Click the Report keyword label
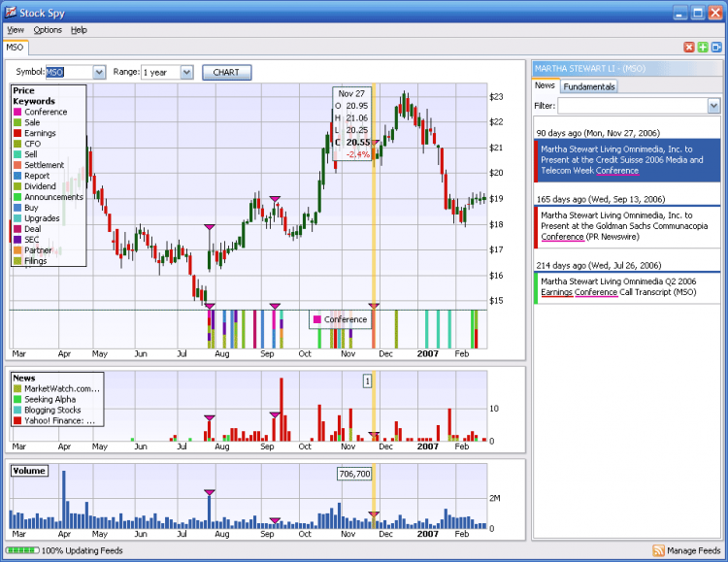Screen dimensions: 728x562 pyautogui.click(x=37, y=176)
